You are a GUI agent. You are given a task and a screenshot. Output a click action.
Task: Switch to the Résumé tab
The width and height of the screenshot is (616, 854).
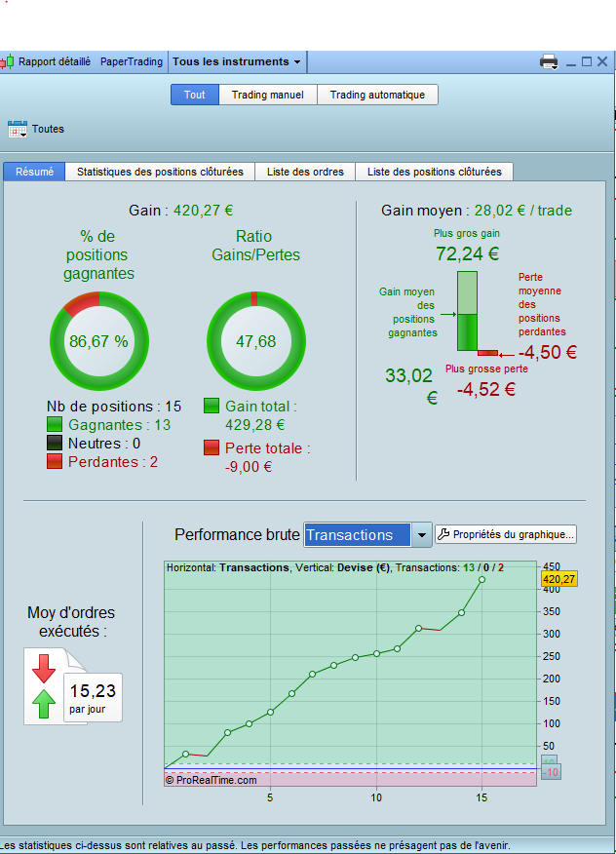point(34,172)
